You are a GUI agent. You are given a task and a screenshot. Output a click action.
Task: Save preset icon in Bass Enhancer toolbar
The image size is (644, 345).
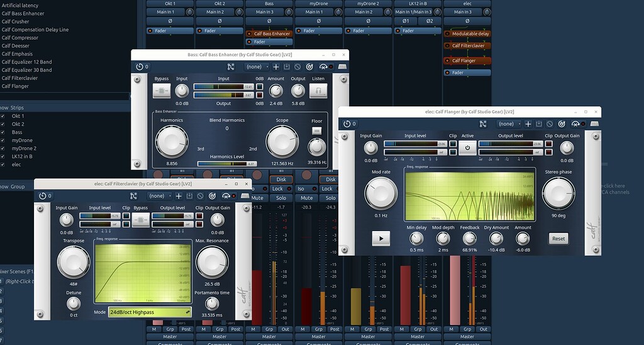click(x=287, y=67)
